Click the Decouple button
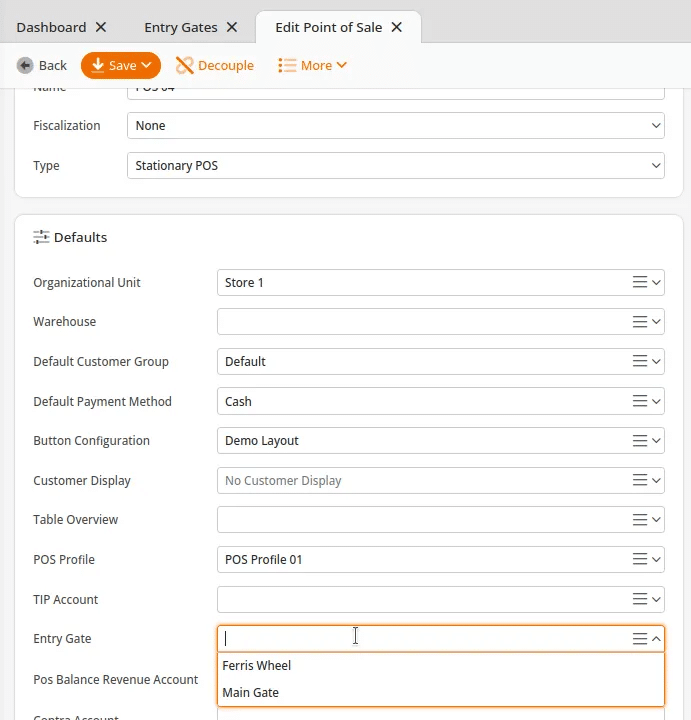This screenshot has height=720, width=691. [x=214, y=65]
